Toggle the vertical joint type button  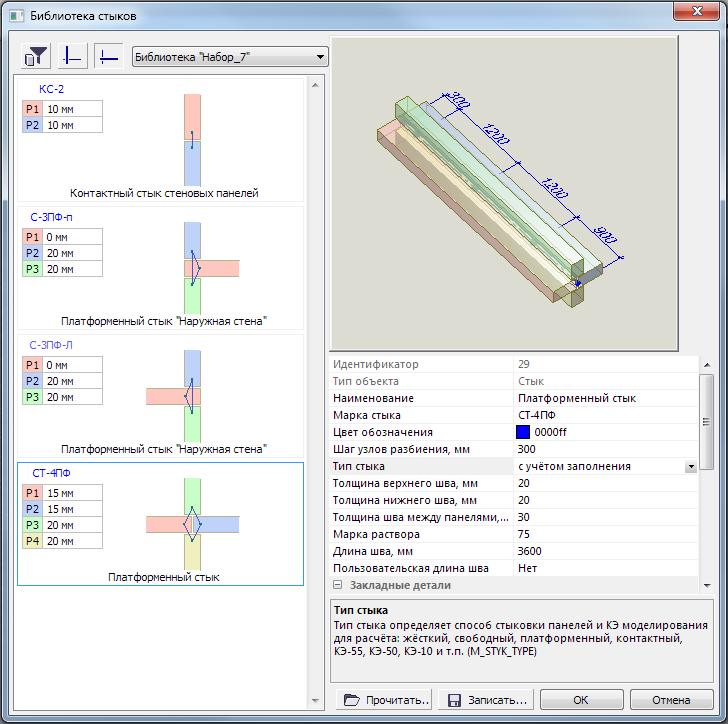click(x=73, y=56)
